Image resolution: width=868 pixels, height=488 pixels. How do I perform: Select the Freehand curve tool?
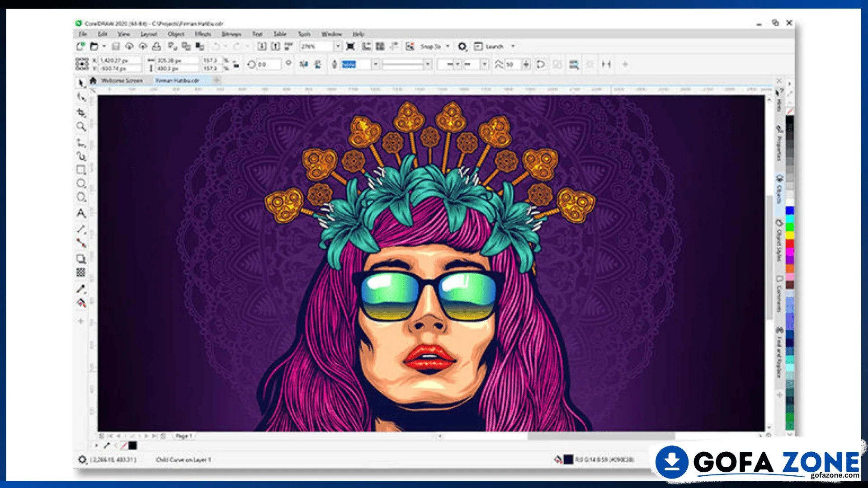(x=81, y=143)
